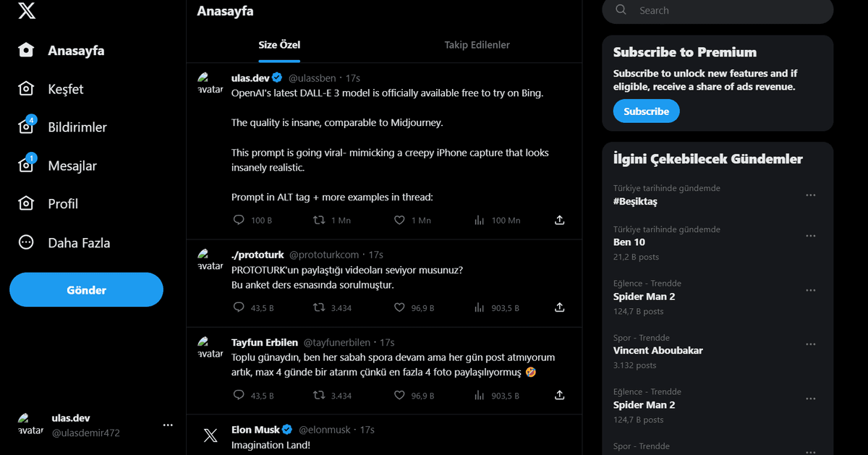Screen dimensions: 868x455
Task: Retweet the ./prototurk anket tweet
Action: pyautogui.click(x=319, y=307)
